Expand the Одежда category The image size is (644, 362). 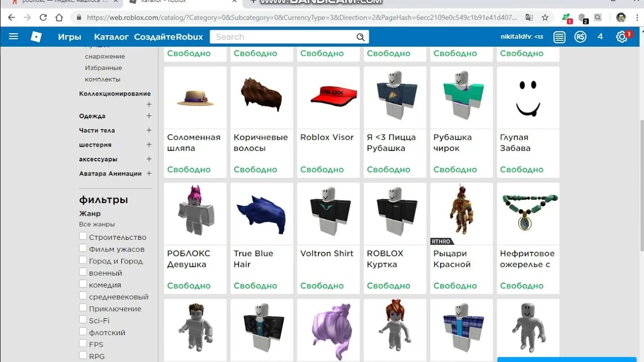click(x=149, y=116)
